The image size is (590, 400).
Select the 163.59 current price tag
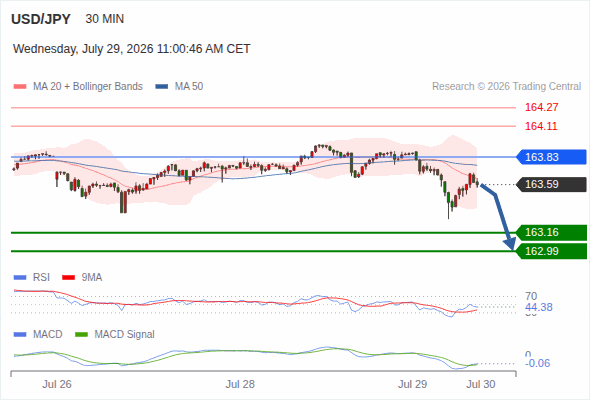[x=551, y=184]
